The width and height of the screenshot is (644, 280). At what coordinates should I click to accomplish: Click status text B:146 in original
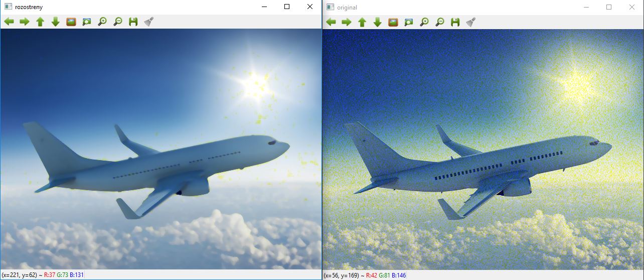pyautogui.click(x=399, y=275)
